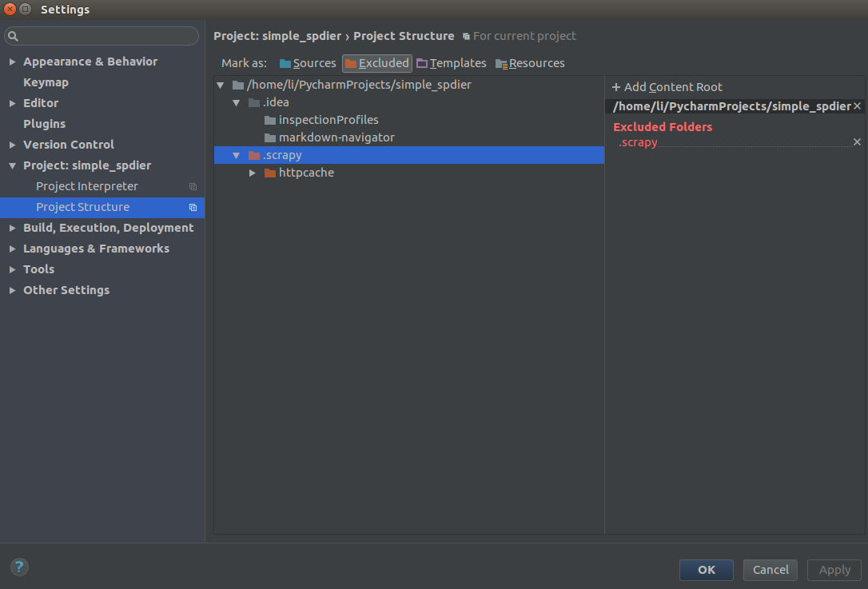Viewport: 868px width, 589px height.
Task: Click the icon beside Project Interpreter entry
Action: point(193,186)
